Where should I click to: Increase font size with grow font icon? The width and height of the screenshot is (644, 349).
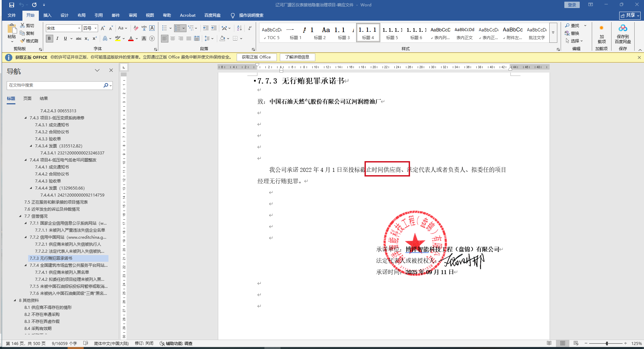(103, 28)
